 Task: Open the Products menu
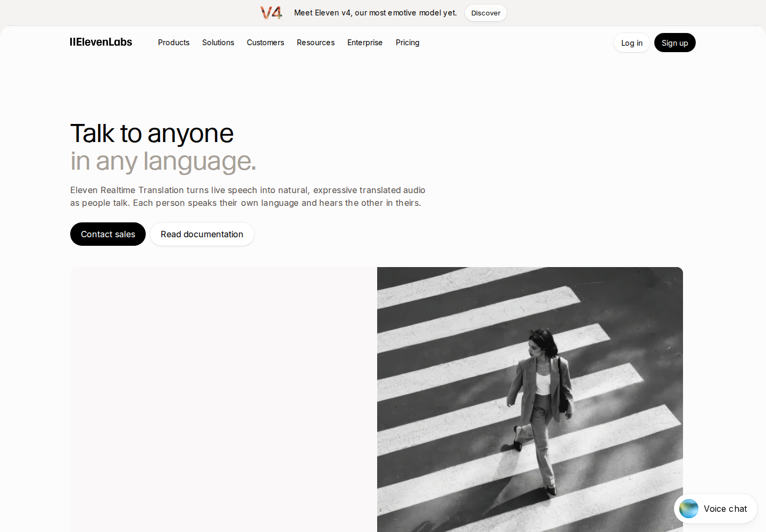[x=173, y=43]
